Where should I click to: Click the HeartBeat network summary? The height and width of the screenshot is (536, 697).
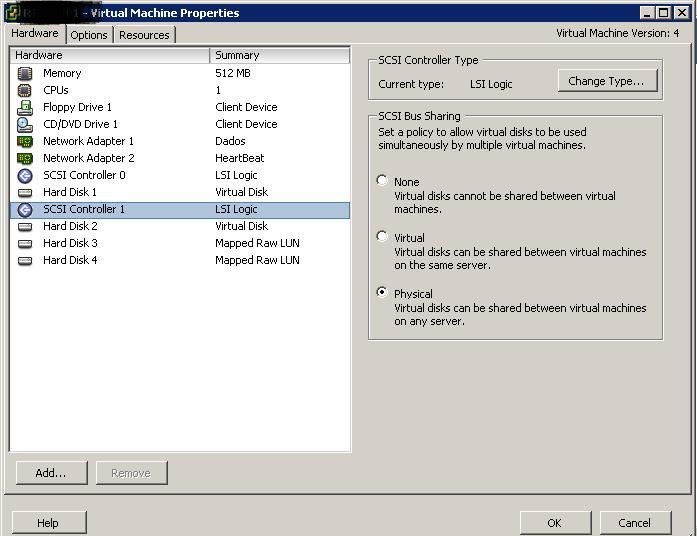pos(240,158)
